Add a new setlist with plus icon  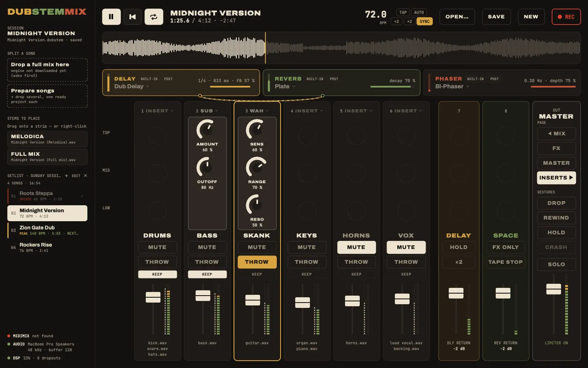tap(67, 176)
